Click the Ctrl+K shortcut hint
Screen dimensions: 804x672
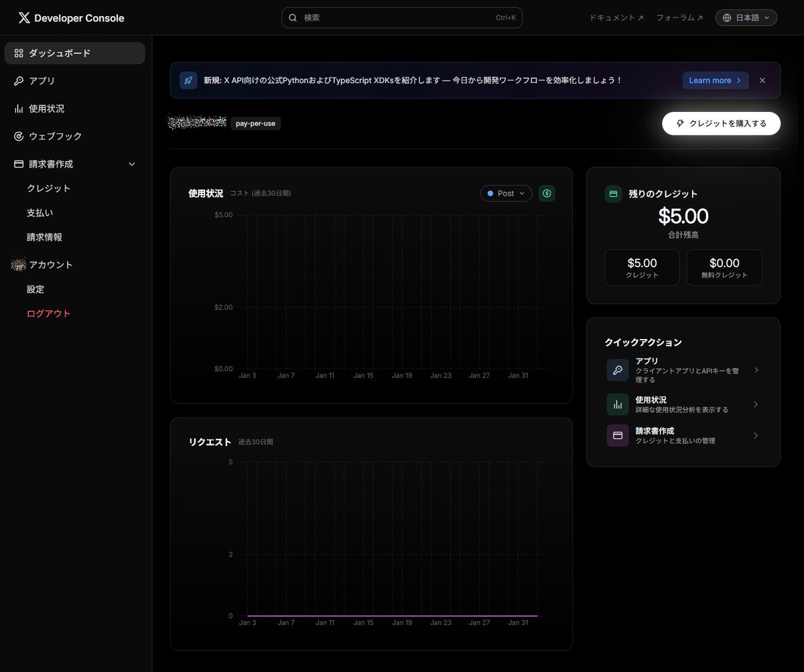[x=506, y=18]
